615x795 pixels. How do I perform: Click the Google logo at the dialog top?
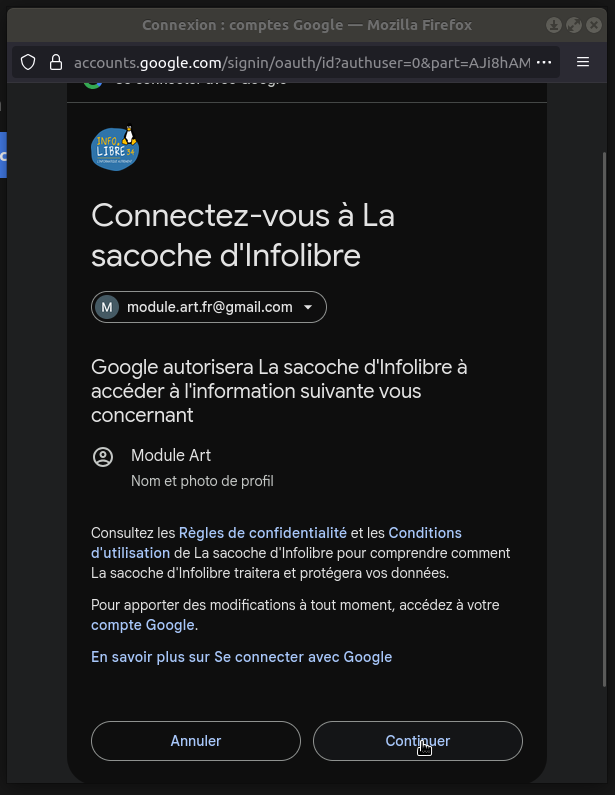click(x=93, y=80)
